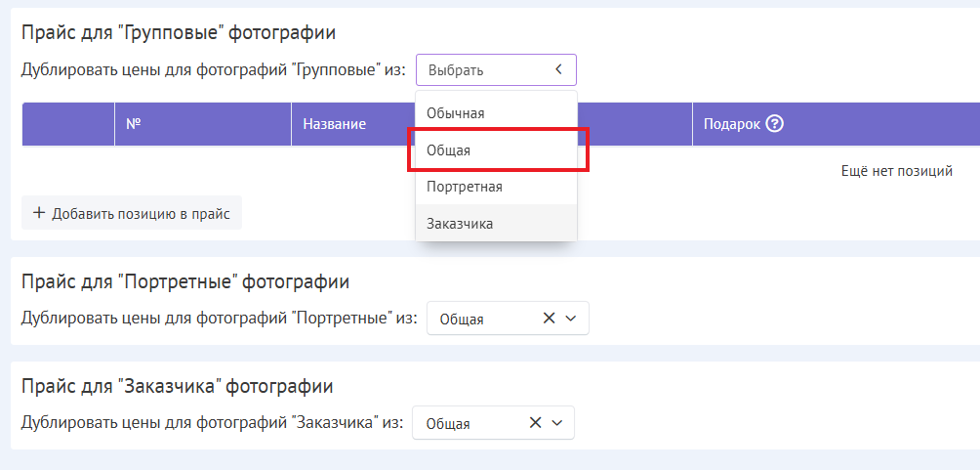Expand the Заказчика dropdown chevron
The height and width of the screenshot is (470, 980).
pyautogui.click(x=557, y=423)
